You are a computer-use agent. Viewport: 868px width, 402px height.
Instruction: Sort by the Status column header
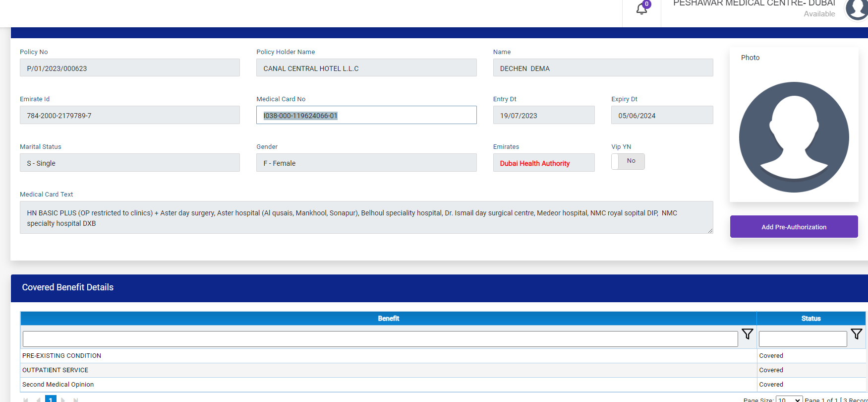tap(810, 319)
